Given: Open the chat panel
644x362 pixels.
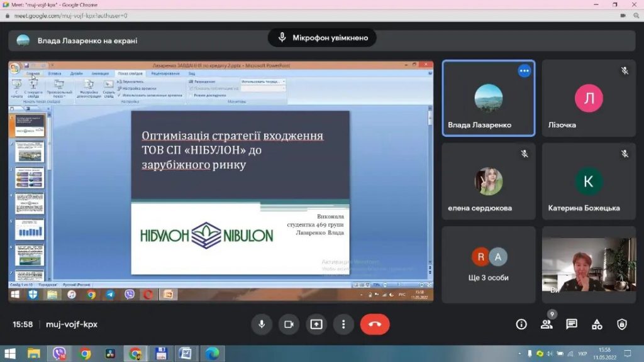Looking at the screenshot, I should tap(572, 324).
